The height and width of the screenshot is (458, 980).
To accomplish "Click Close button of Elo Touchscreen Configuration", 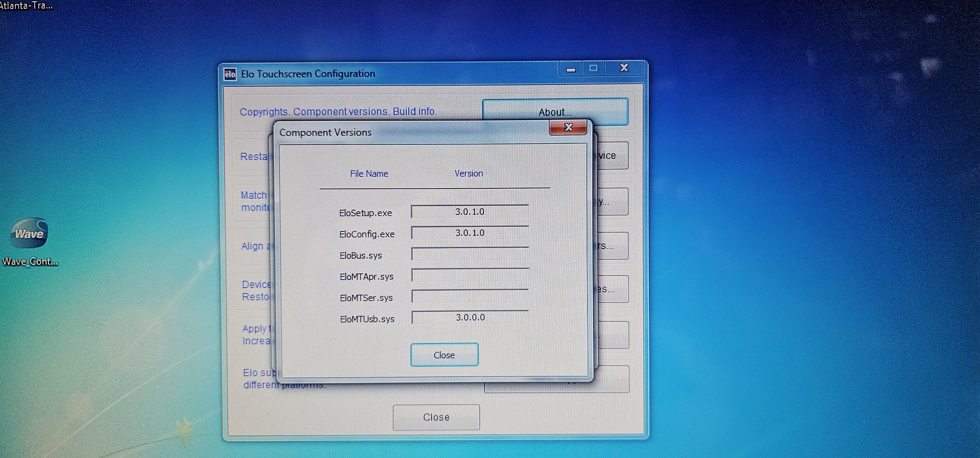I will pyautogui.click(x=436, y=417).
